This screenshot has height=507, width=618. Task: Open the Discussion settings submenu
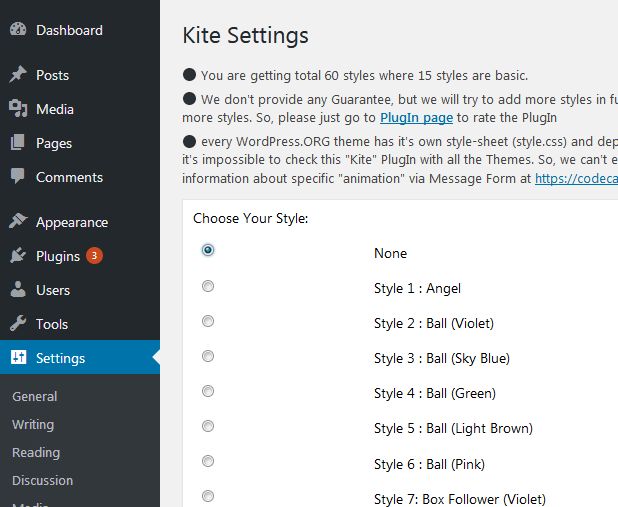point(42,480)
